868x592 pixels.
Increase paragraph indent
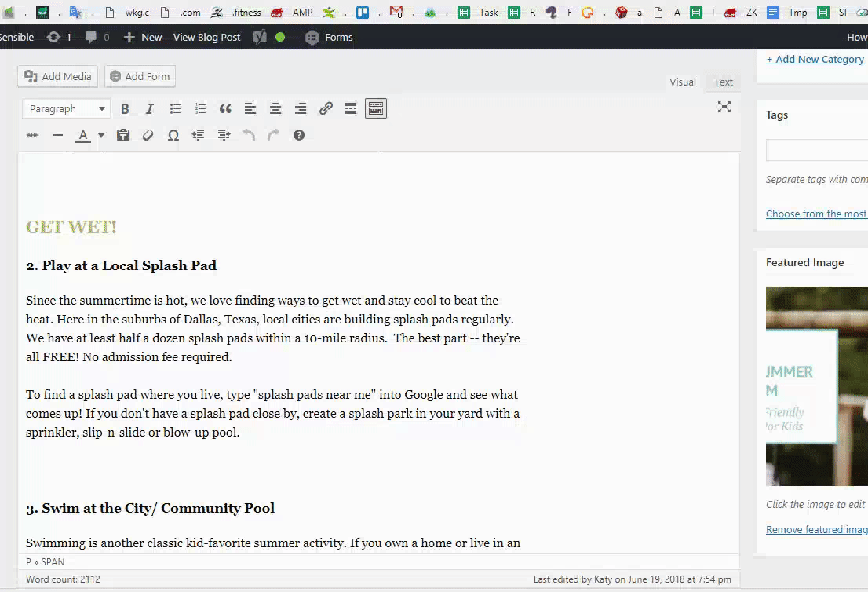coord(224,135)
